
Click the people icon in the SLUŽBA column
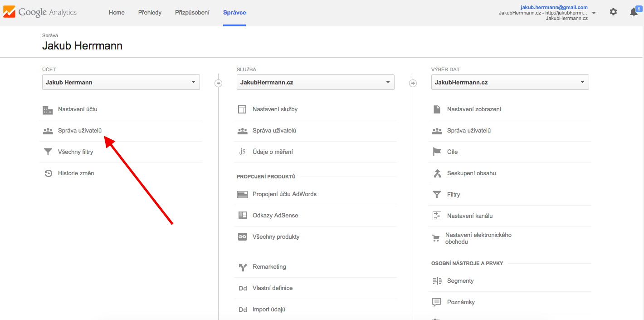242,131
